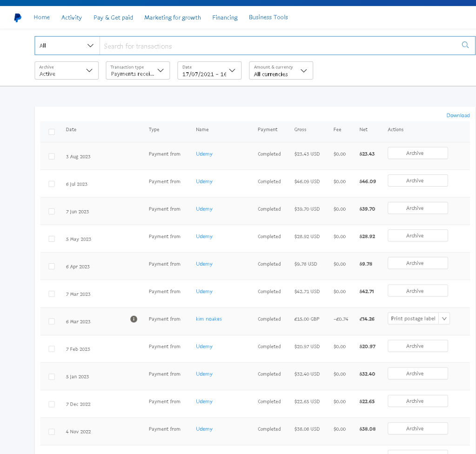The image size is (476, 454).
Task: Go to Home menu
Action: pos(41,17)
